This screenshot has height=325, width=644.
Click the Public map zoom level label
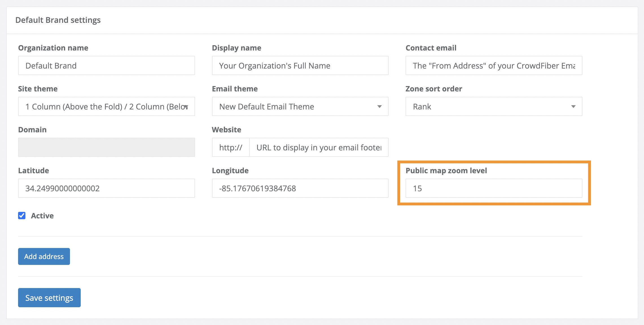click(446, 170)
